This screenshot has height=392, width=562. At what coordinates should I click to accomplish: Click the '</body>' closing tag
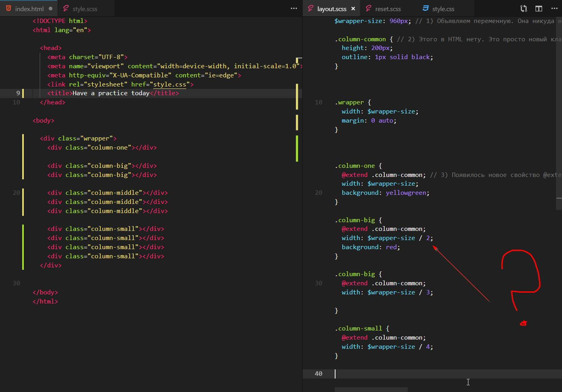pos(45,292)
